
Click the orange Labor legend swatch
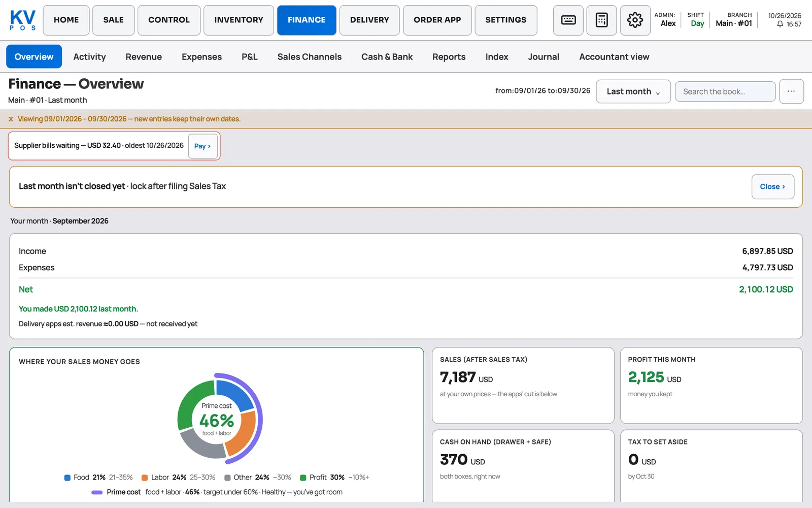(145, 478)
